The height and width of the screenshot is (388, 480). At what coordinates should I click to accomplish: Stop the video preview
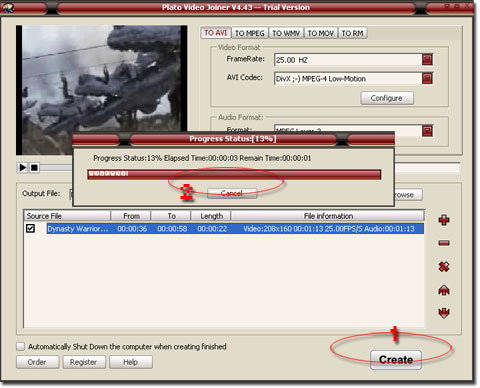point(34,167)
